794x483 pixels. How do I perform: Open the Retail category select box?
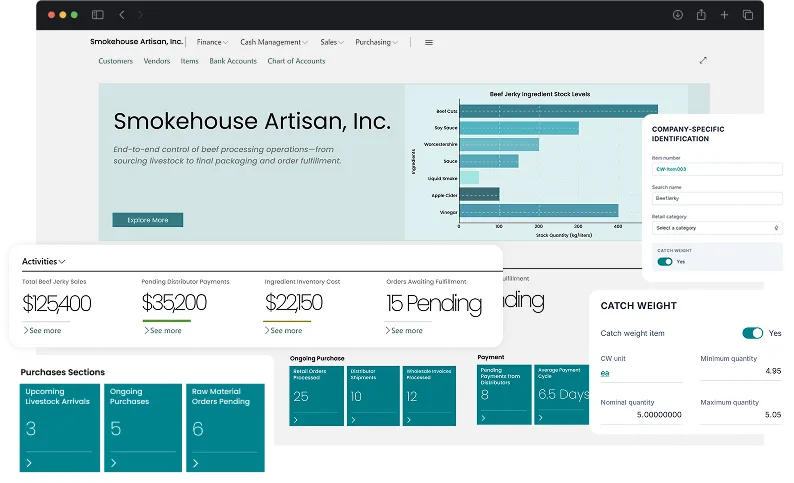click(717, 228)
